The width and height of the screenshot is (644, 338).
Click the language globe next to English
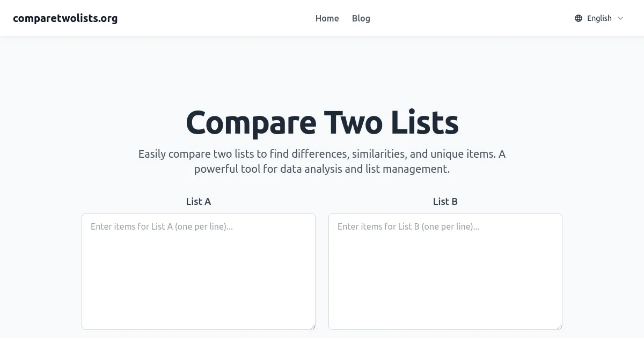(x=578, y=18)
